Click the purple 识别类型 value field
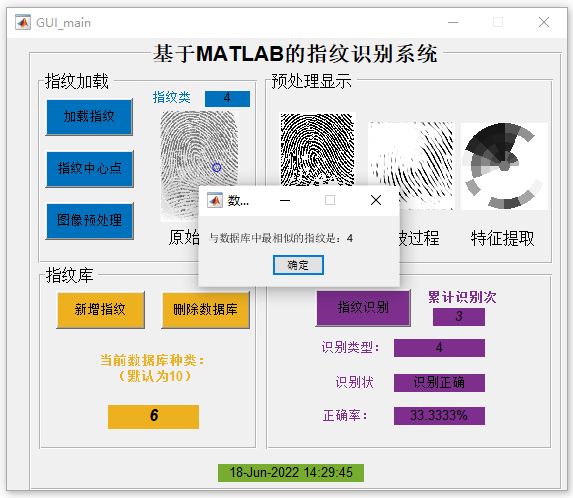Image resolution: width=573 pixels, height=498 pixels. tap(439, 347)
